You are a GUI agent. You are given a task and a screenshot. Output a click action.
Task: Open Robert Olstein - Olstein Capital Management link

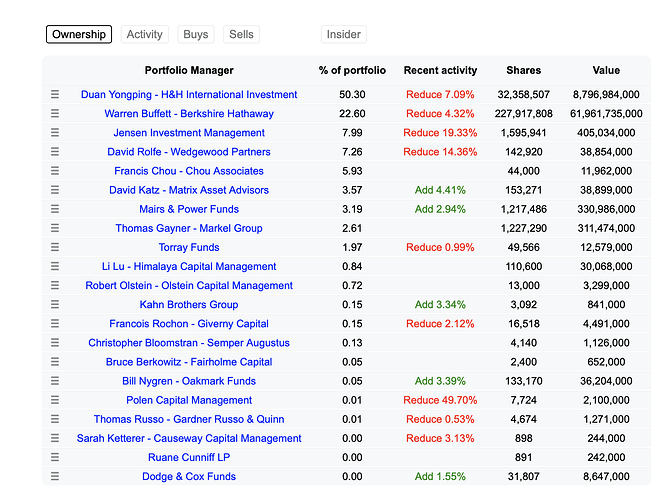point(189,285)
